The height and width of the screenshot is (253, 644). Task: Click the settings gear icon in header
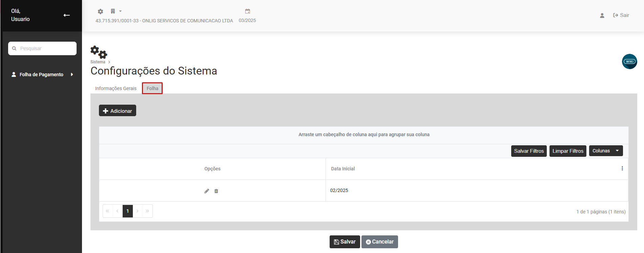point(100,12)
